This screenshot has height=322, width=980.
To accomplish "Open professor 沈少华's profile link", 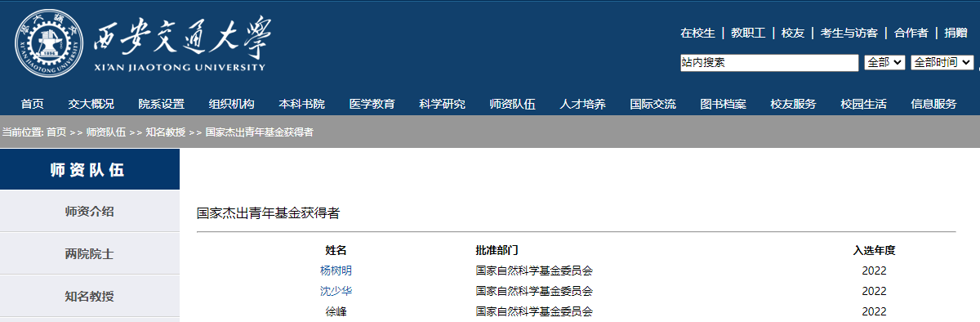I will point(336,291).
